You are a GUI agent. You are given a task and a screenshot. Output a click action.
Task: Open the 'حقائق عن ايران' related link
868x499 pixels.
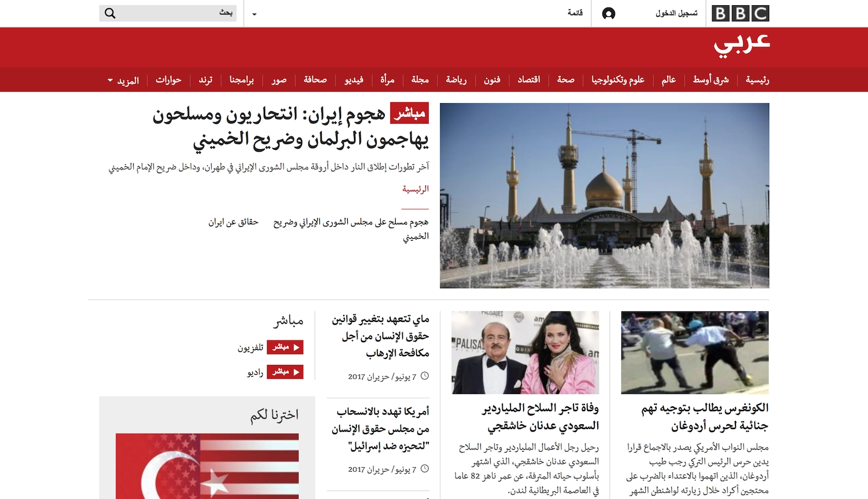point(233,222)
